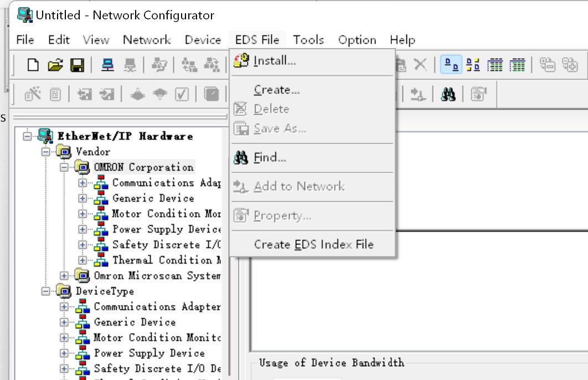The height and width of the screenshot is (380, 588).
Task: Click the grayed collapse-all groups icon with minus
Action: tap(547, 65)
